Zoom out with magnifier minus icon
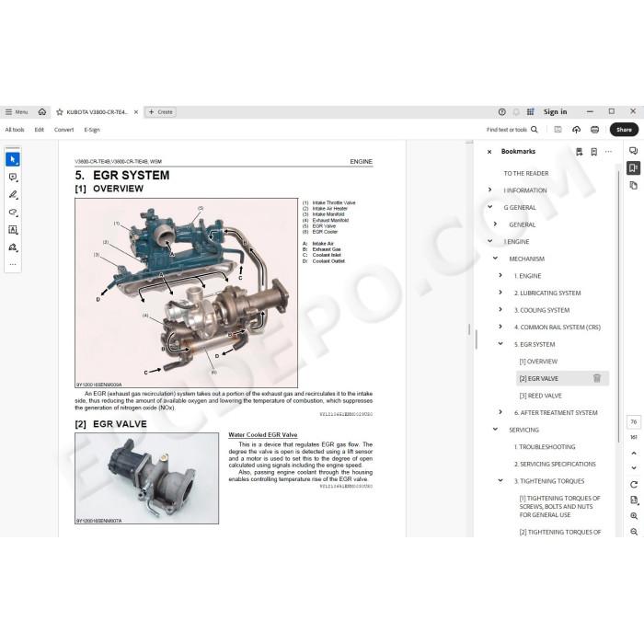 tap(634, 532)
